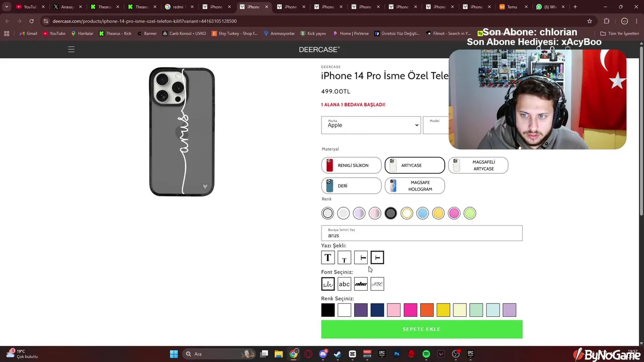
Task: Select the currently active vertical text layout
Action: coord(377,257)
